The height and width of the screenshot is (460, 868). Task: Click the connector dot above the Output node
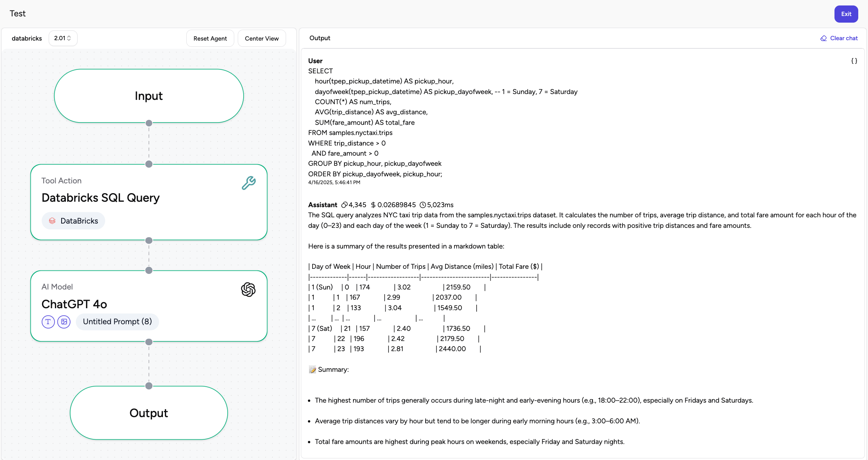pyautogui.click(x=149, y=386)
